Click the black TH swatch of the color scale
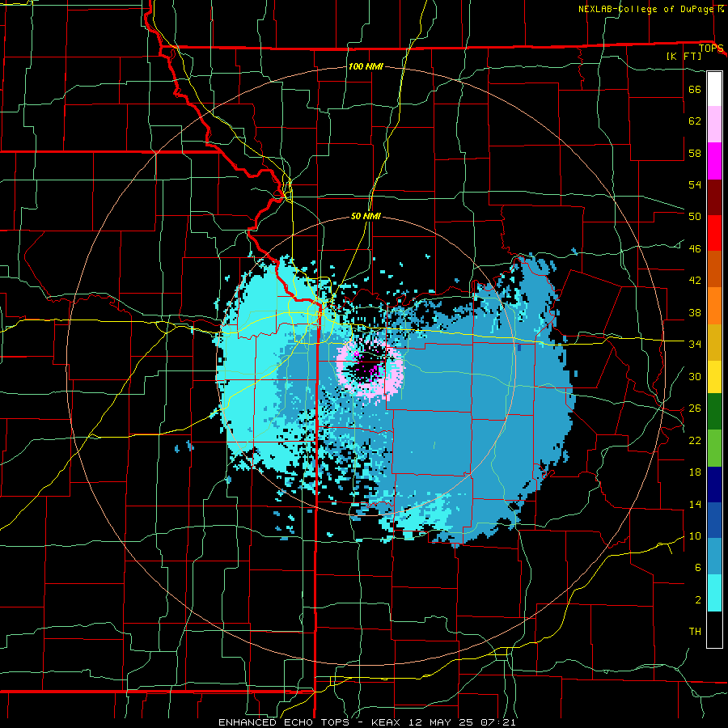Image resolution: width=728 pixels, height=728 pixels. coord(714,629)
